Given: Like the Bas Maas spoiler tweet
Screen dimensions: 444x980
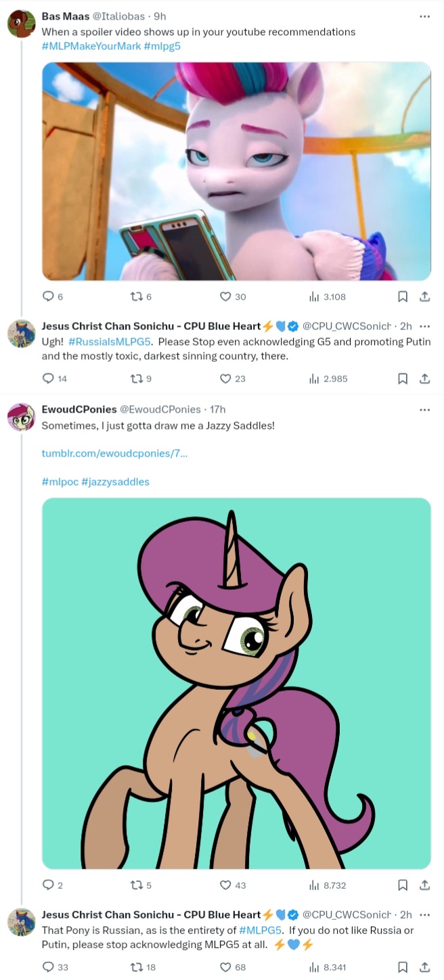Looking at the screenshot, I should (x=225, y=296).
